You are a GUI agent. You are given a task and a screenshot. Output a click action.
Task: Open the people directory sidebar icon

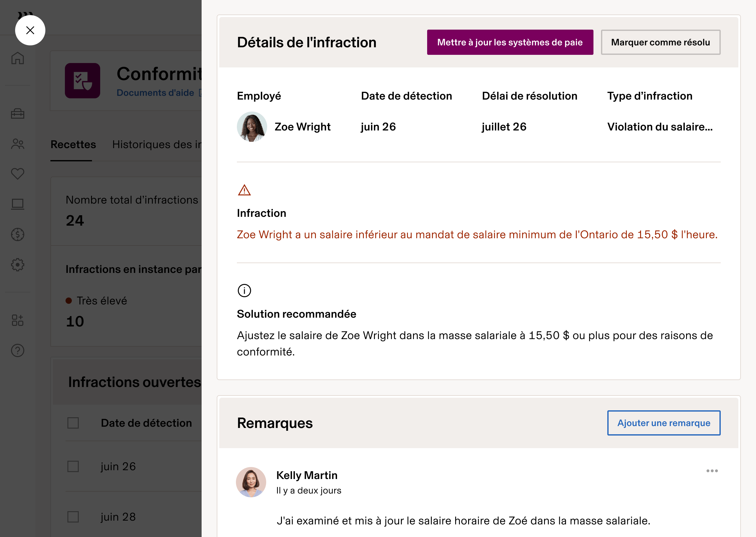click(18, 143)
